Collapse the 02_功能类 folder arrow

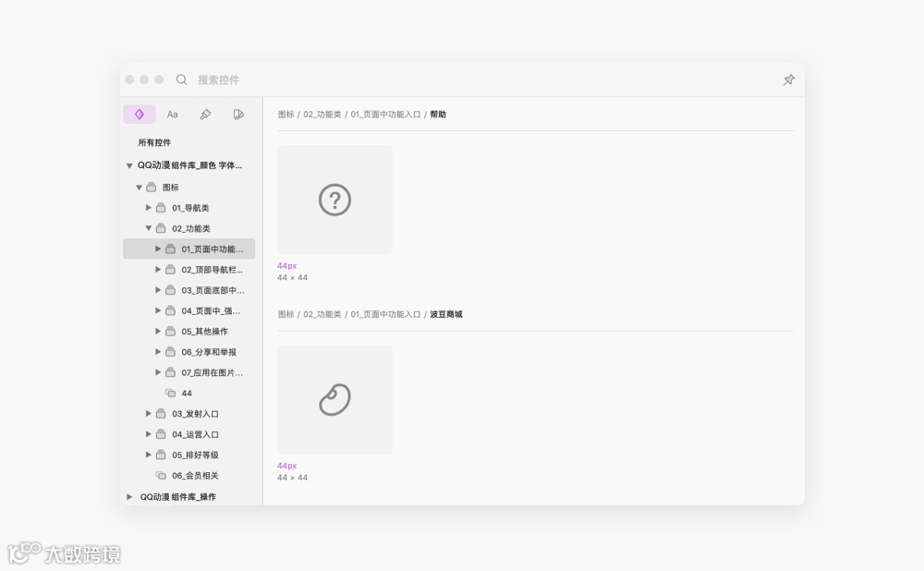pyautogui.click(x=149, y=228)
